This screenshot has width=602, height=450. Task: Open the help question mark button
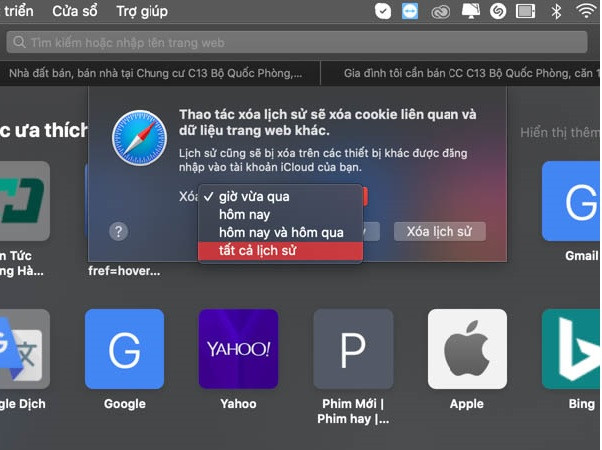[x=119, y=232]
